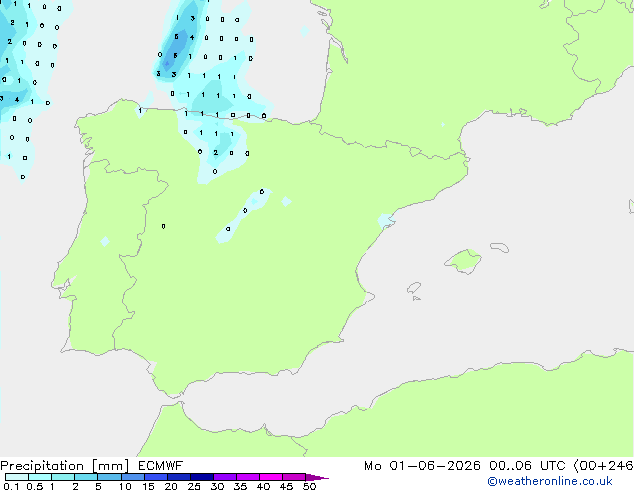This screenshot has height=490, width=634.
Task: Click the "50" legend scale label
Action: (x=310, y=486)
